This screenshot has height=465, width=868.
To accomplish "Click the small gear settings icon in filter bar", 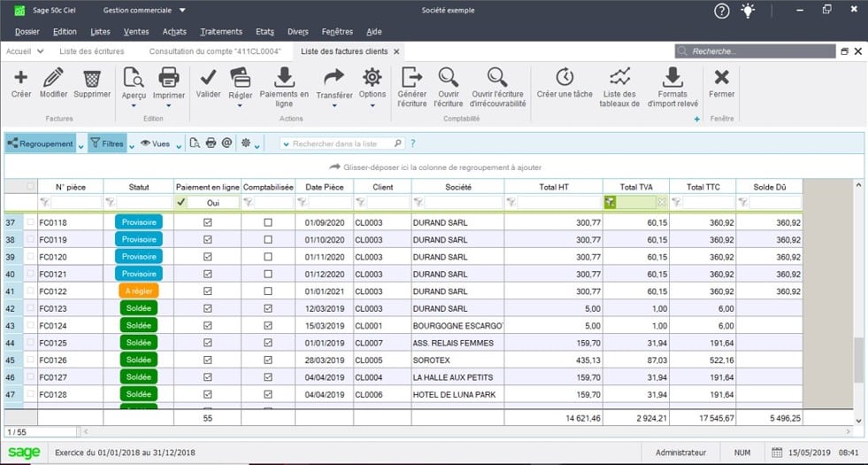I will pyautogui.click(x=246, y=143).
